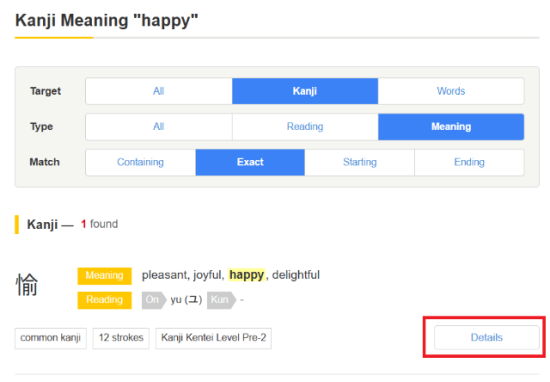550x382 pixels.
Task: Choose Containing match mode
Action: click(x=140, y=162)
